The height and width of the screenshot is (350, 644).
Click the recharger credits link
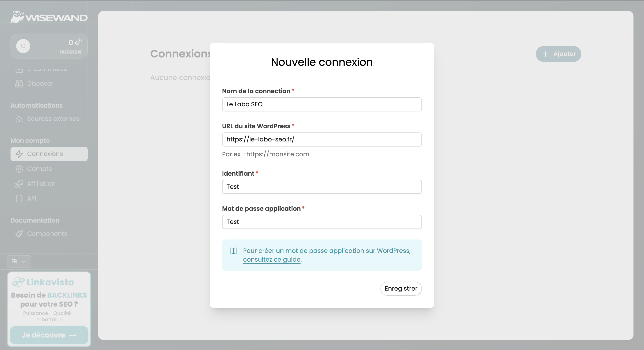(71, 51)
